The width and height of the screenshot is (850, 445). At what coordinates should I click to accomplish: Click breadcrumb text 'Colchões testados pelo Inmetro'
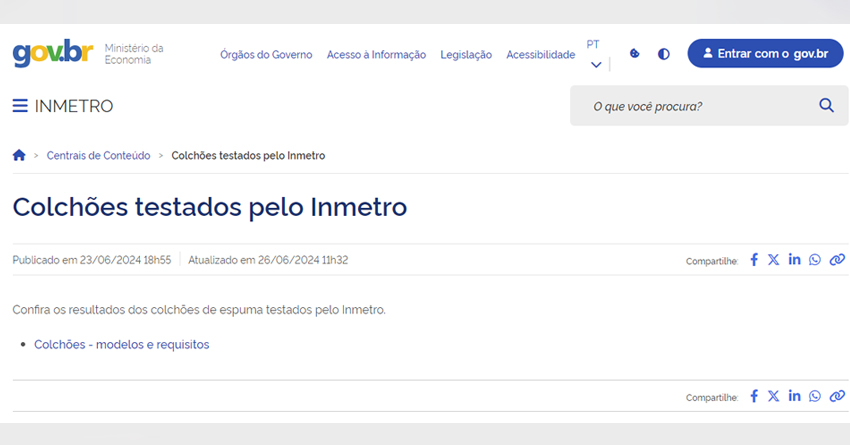coord(248,156)
